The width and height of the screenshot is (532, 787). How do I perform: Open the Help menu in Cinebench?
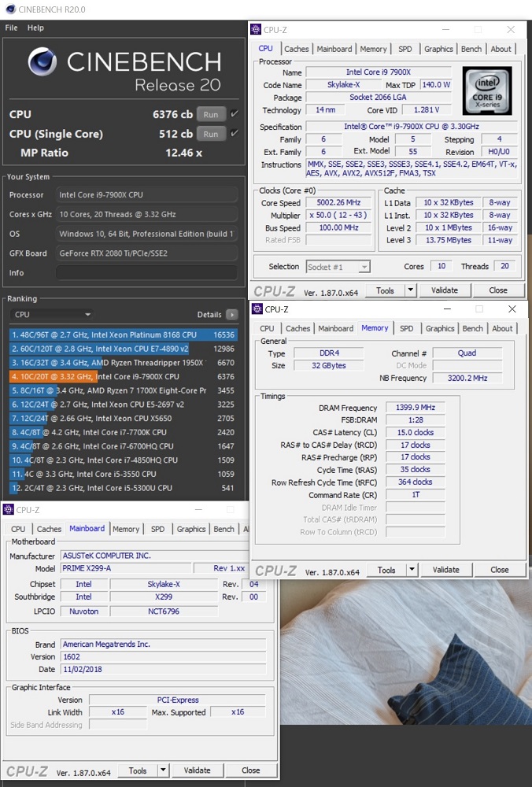pos(35,28)
